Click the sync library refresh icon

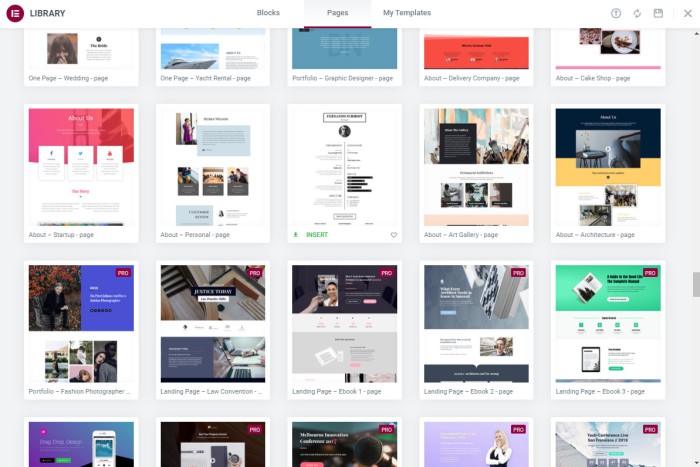click(x=637, y=13)
